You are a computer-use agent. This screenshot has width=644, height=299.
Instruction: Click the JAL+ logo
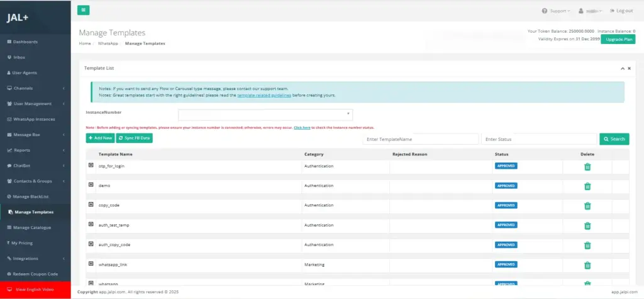click(x=18, y=18)
